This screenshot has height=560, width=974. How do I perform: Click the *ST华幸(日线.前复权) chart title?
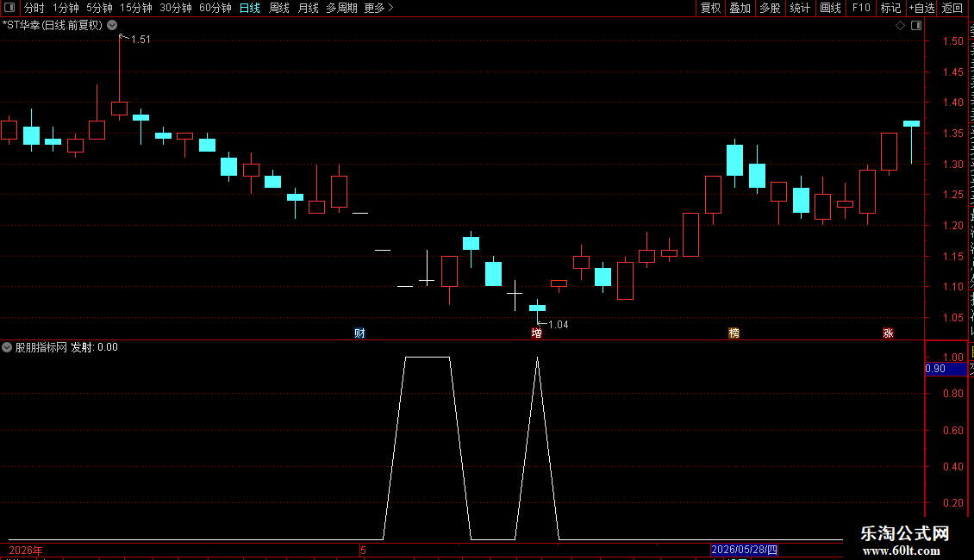tap(53, 25)
